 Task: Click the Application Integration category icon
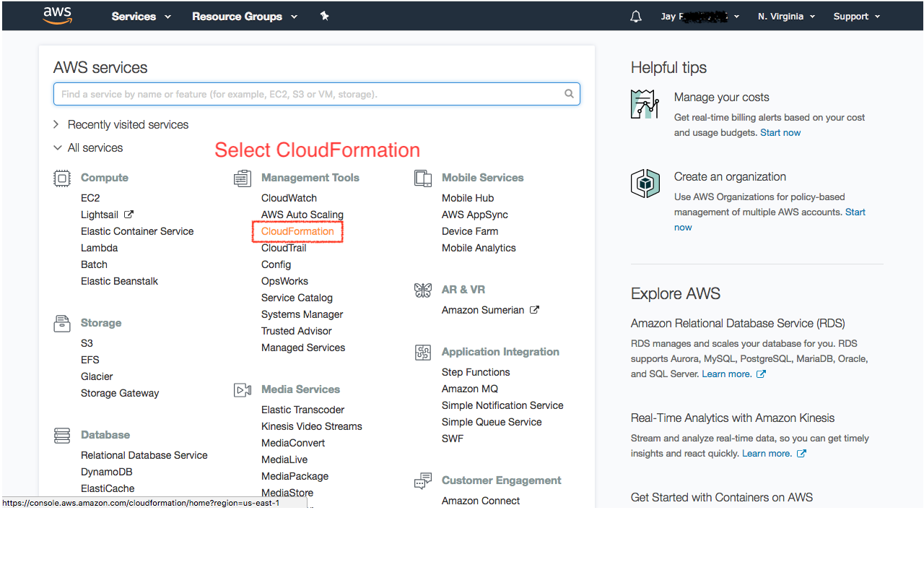coord(423,352)
